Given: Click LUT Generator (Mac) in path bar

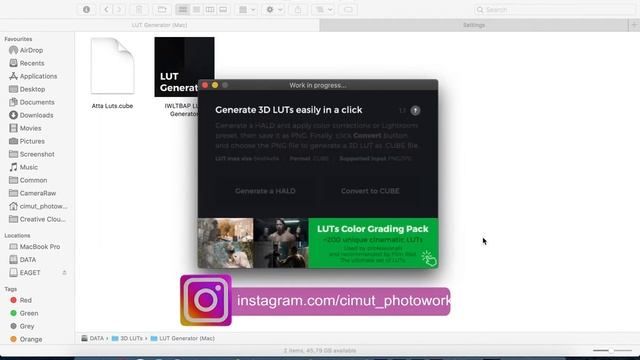Looking at the screenshot, I should click(x=182, y=338).
